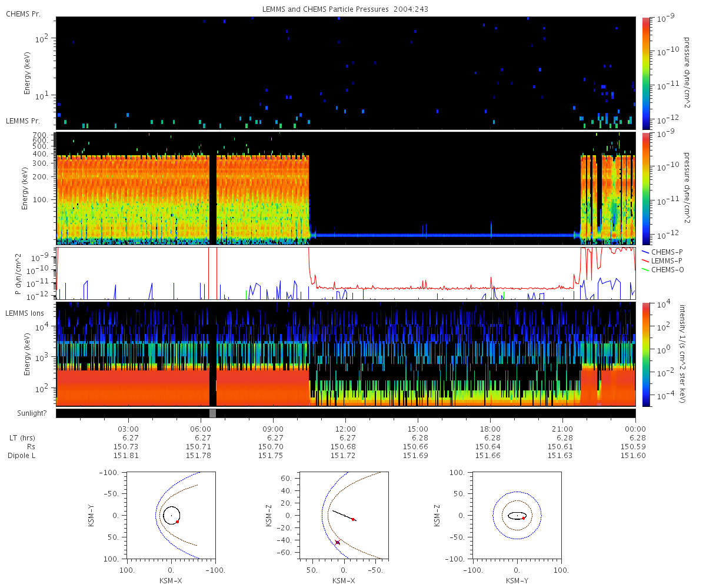Image resolution: width=706 pixels, height=588 pixels.
Task: Click the 12:00 time axis label
Action: click(x=345, y=429)
